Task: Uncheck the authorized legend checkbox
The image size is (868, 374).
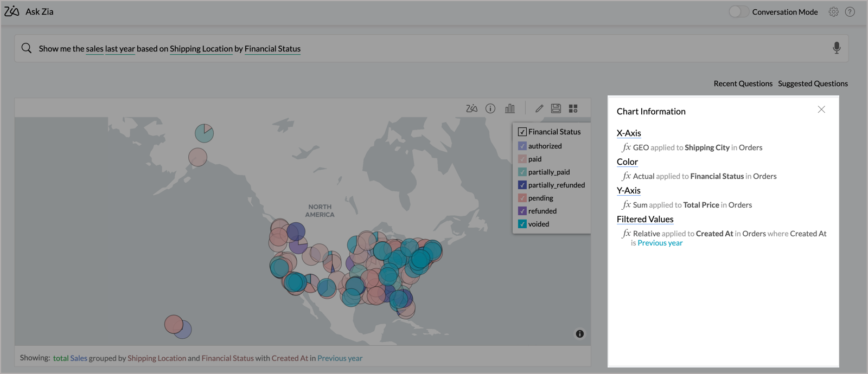Action: (x=522, y=146)
